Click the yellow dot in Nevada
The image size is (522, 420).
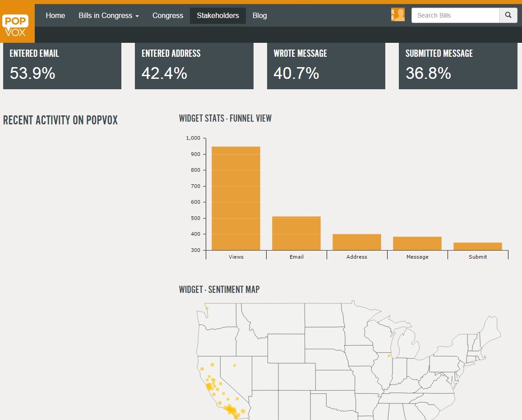(235, 365)
